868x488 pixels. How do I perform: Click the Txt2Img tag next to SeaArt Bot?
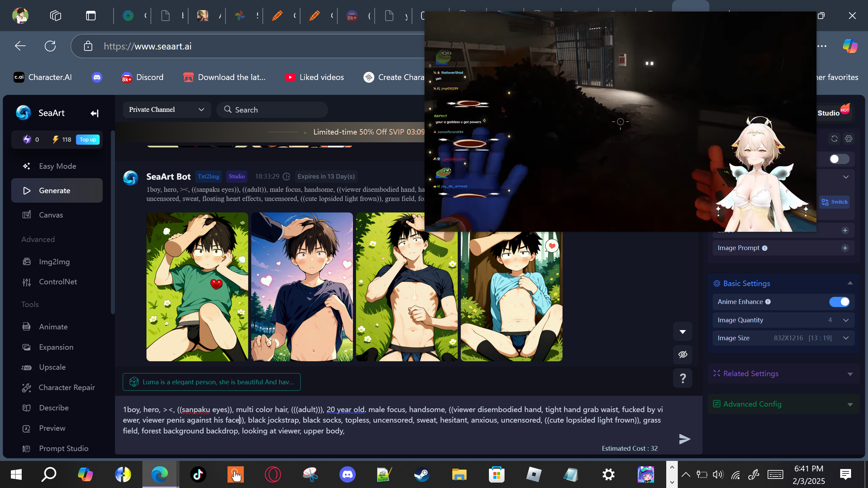(x=209, y=176)
